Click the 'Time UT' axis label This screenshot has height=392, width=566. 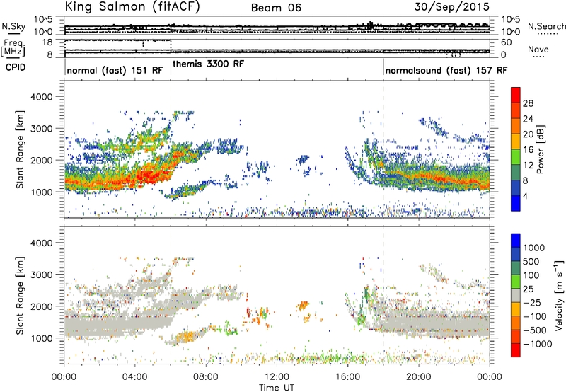coord(277,388)
